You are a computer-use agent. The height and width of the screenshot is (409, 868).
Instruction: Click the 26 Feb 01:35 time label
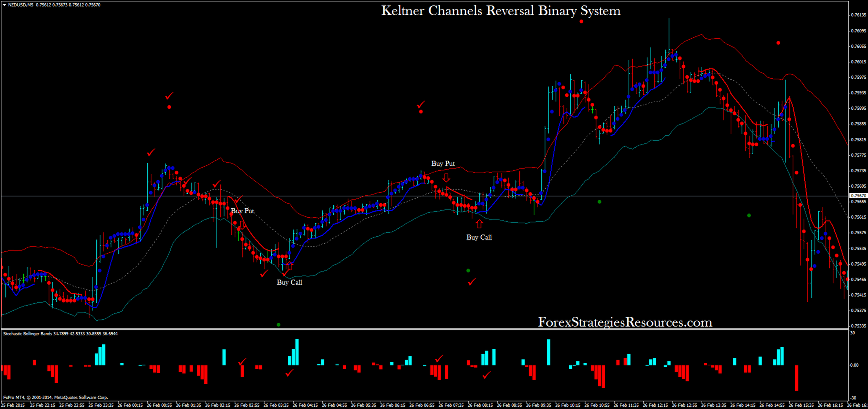coord(188,405)
